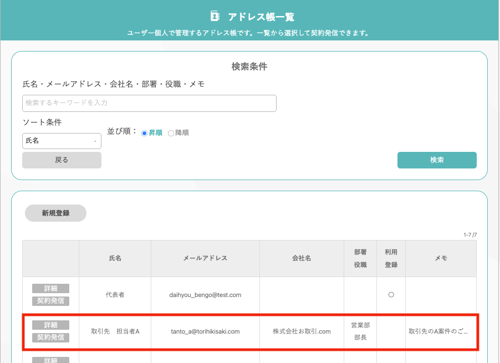
Task: Select the 降順 descending radio button
Action: pyautogui.click(x=171, y=133)
